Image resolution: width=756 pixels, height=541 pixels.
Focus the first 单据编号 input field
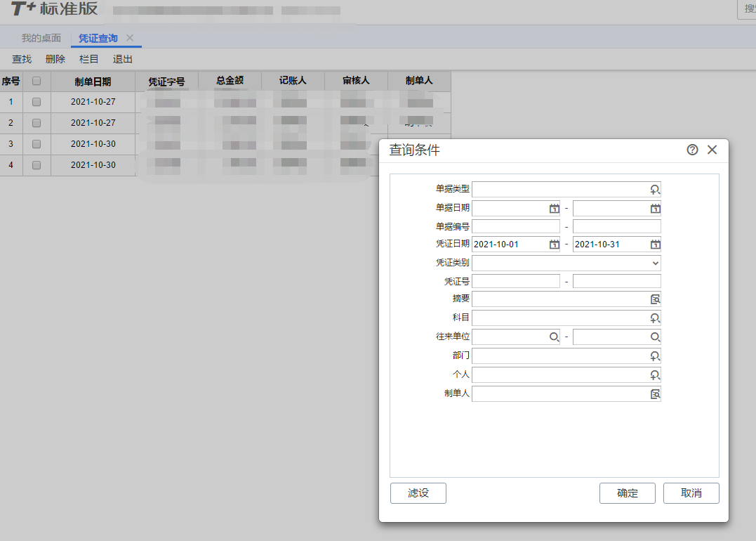pos(516,226)
